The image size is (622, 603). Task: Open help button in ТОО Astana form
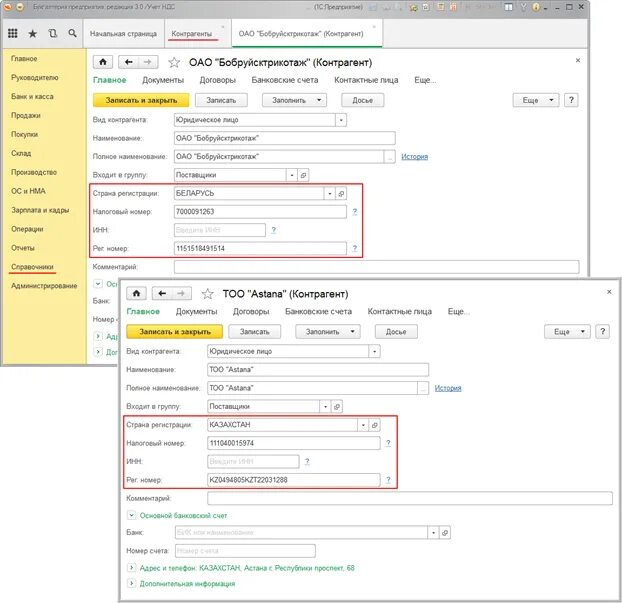tap(603, 331)
